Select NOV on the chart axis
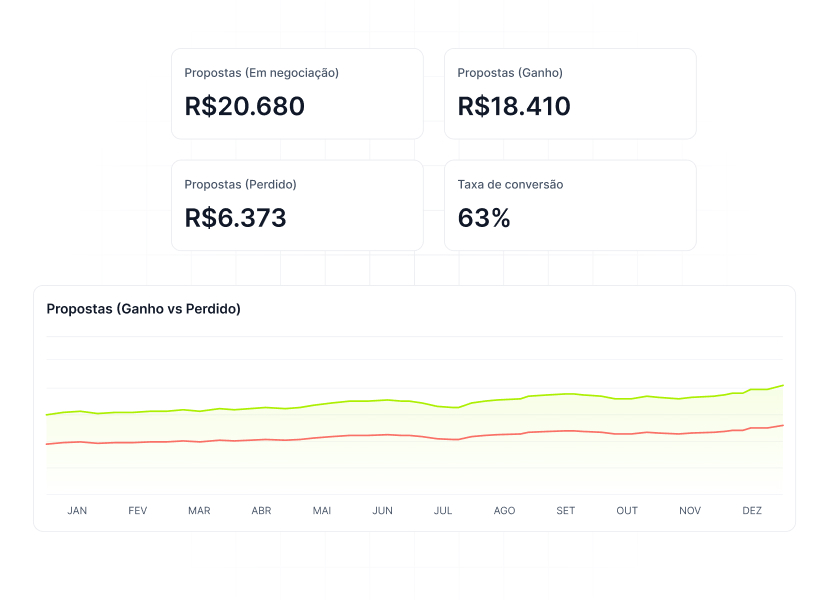 (x=690, y=510)
